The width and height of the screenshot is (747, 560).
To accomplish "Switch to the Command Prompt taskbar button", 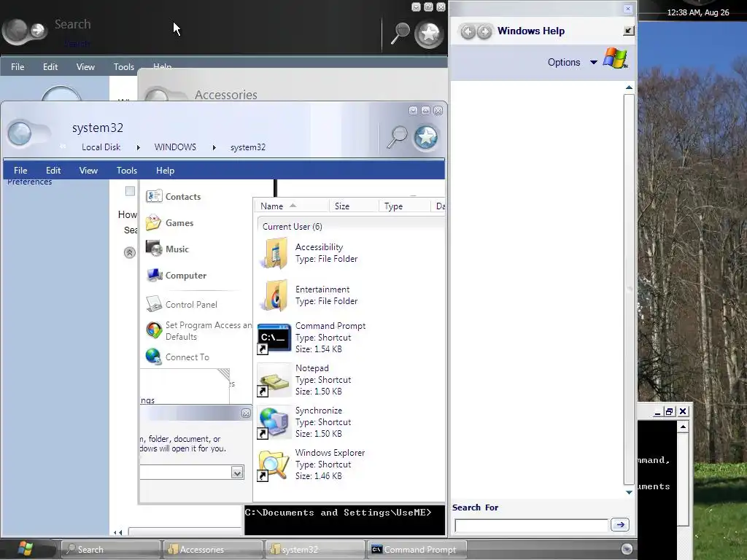I will coord(417,550).
